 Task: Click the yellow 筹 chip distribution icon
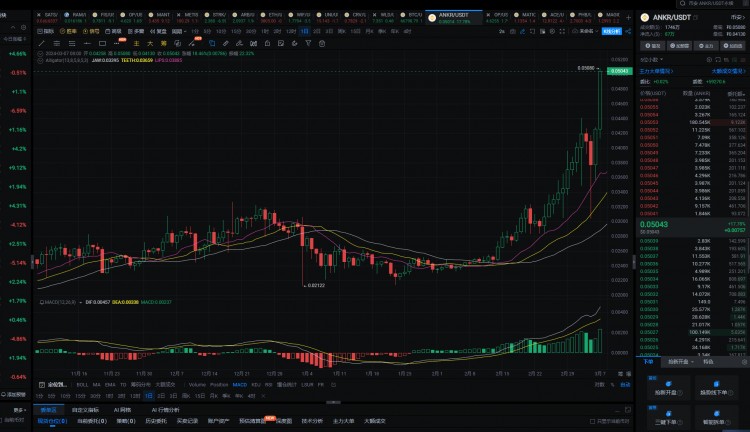tap(164, 44)
